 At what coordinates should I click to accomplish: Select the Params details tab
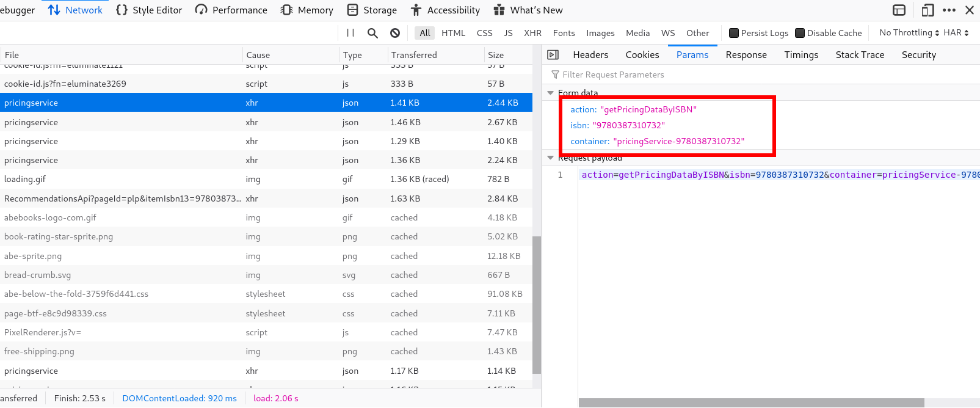tap(692, 55)
